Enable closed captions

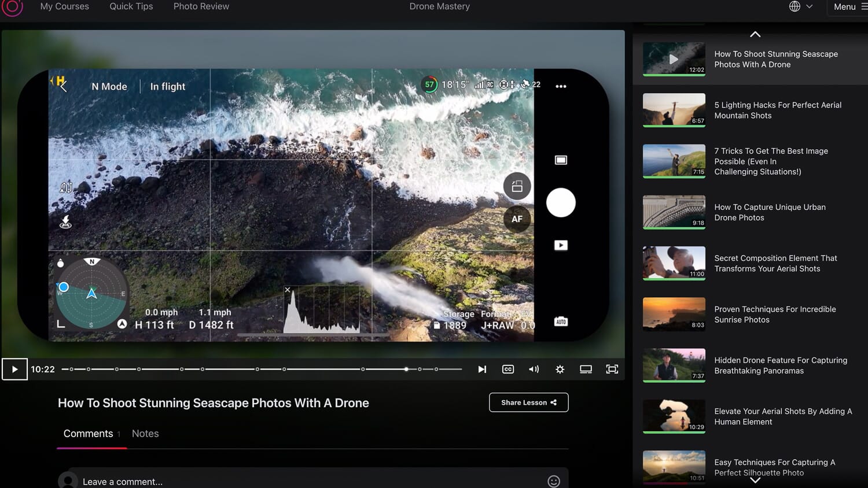click(507, 369)
